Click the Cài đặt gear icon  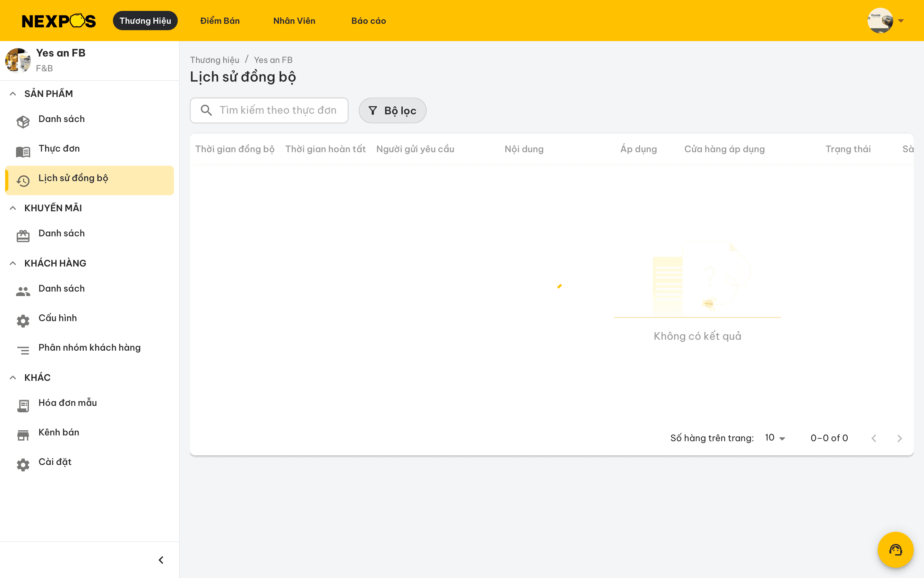click(23, 465)
